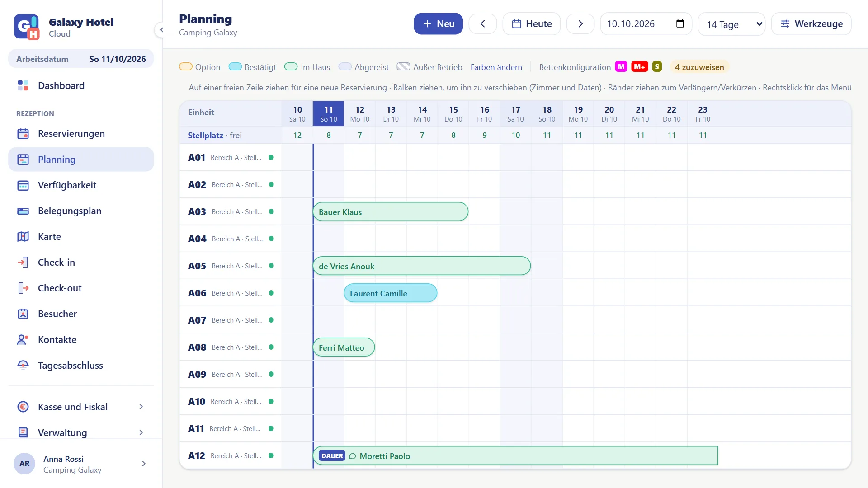868x488 pixels.
Task: Click the day header 11 So 10
Action: coord(329,114)
